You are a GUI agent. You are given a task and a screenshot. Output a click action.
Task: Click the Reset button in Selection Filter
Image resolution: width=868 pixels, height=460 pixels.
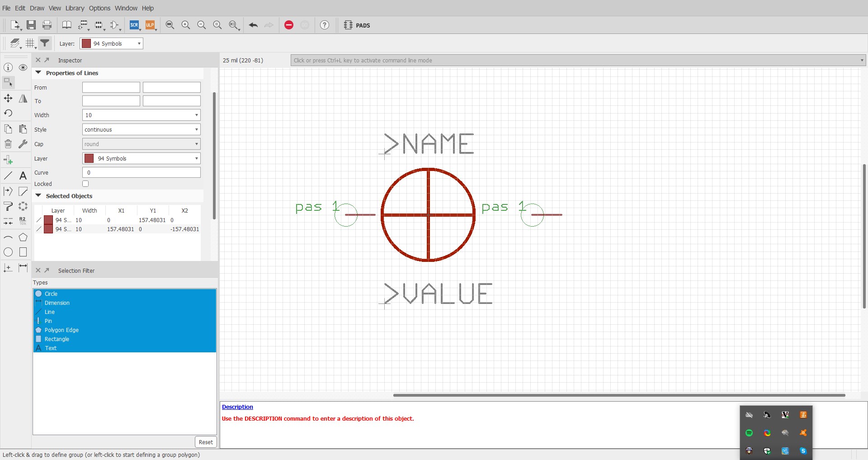(206, 442)
